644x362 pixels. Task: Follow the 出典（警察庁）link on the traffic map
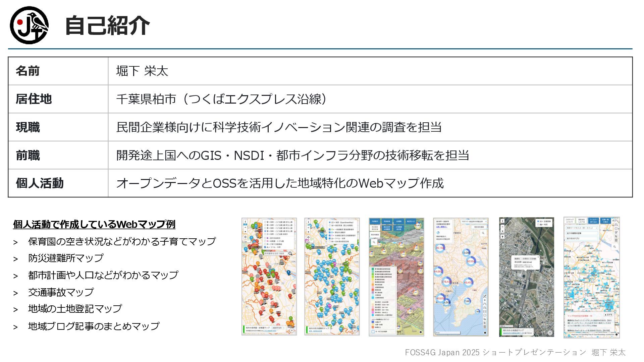point(442,227)
